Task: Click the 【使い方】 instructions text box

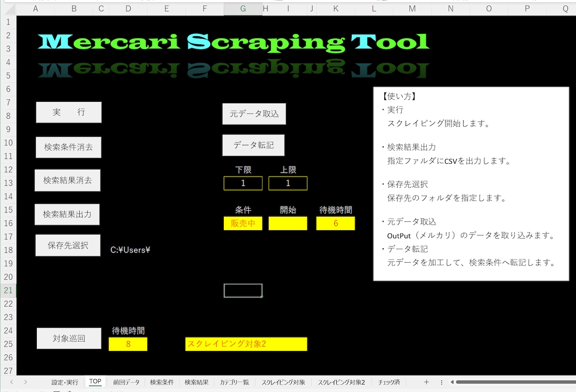Action: [x=471, y=183]
